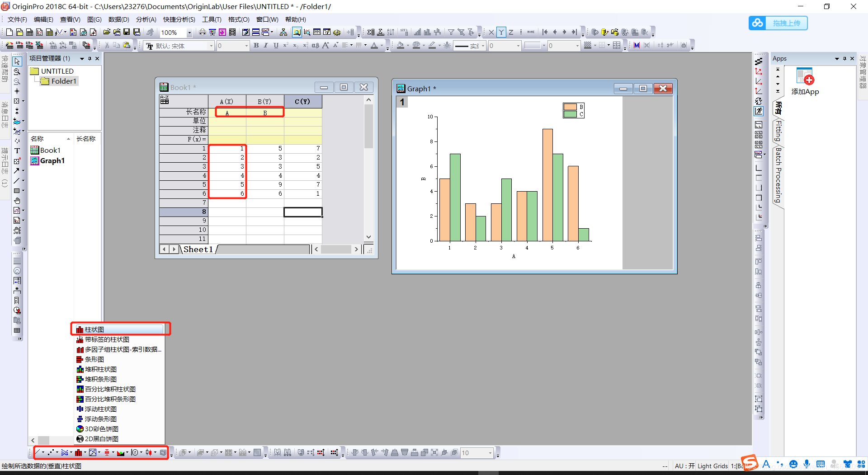Select the Text tool T
Image resolution: width=868 pixels, height=475 pixels.
coord(17,151)
